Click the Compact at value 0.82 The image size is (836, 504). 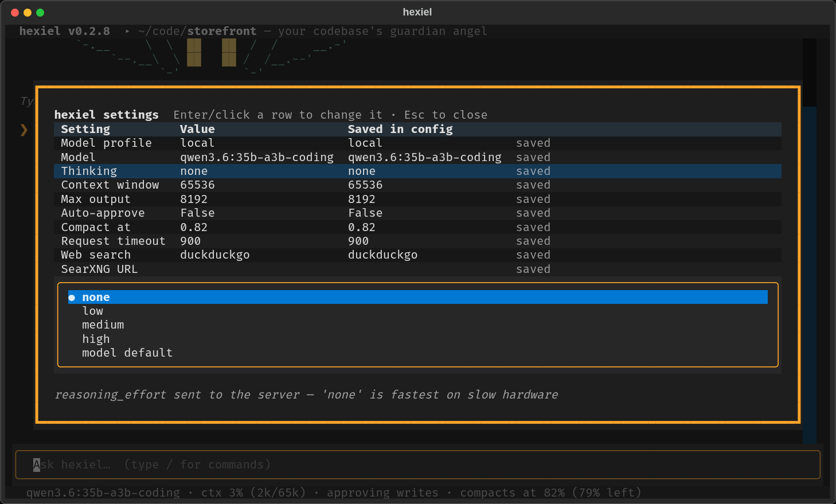point(194,227)
